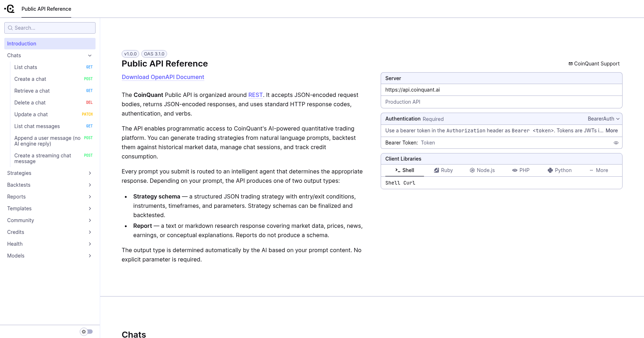Click the Shell prompt icon
Image resolution: width=644 pixels, height=338 pixels.
pos(398,170)
